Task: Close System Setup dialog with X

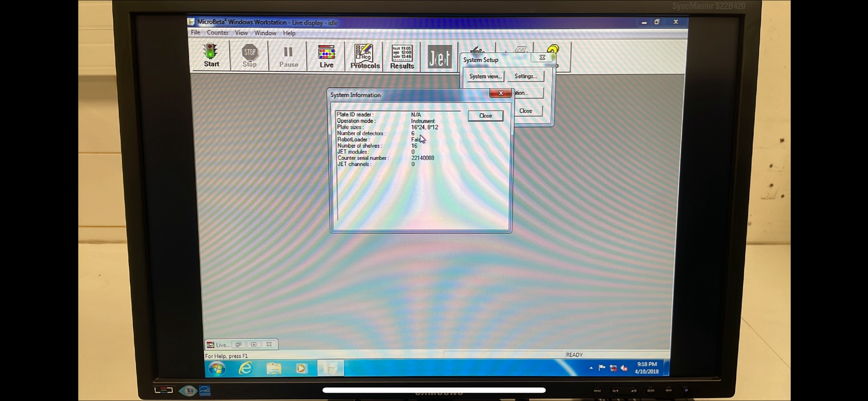Action: pyautogui.click(x=542, y=58)
